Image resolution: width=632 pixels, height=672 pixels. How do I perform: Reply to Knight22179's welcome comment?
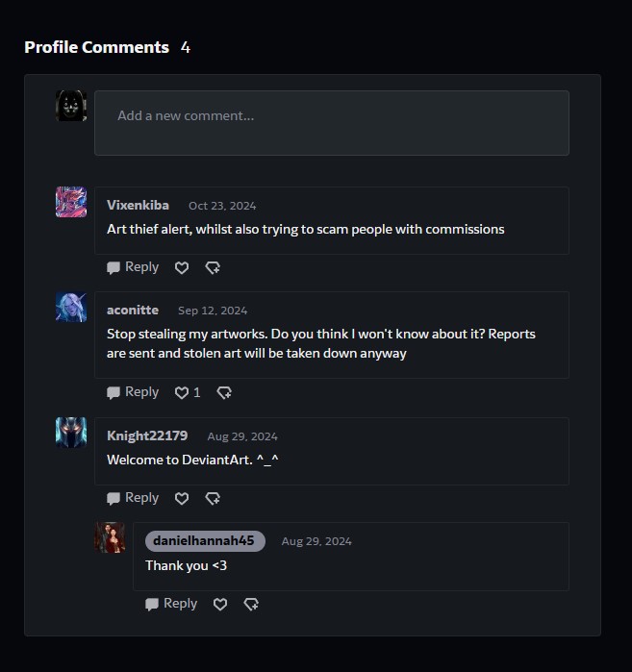[x=133, y=498]
